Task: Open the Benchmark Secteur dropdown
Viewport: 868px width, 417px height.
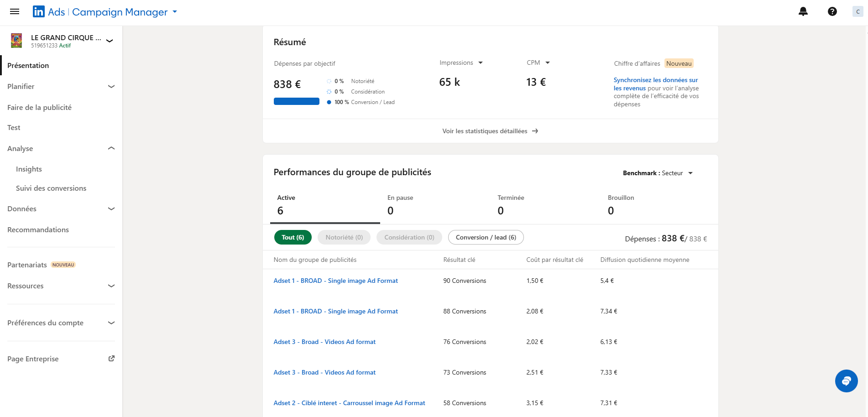Action: [658, 173]
